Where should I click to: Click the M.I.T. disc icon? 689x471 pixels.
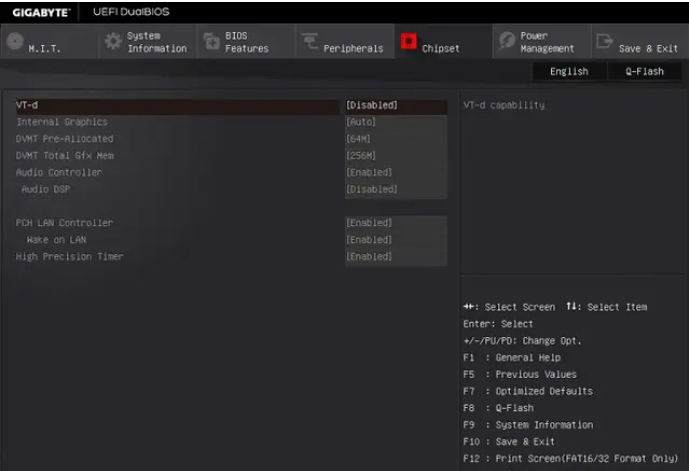pyautogui.click(x=14, y=42)
